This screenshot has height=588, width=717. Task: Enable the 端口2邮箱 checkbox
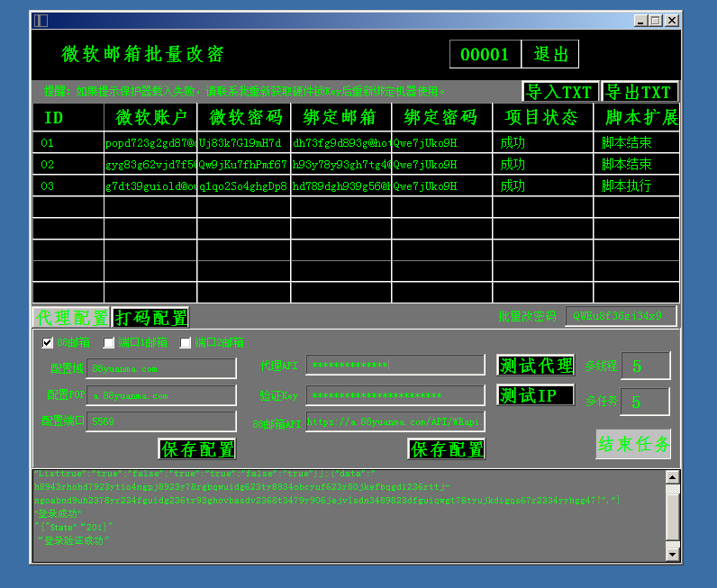(186, 342)
